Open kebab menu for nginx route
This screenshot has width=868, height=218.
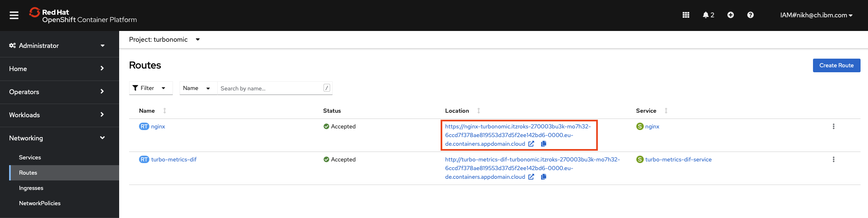point(833,126)
